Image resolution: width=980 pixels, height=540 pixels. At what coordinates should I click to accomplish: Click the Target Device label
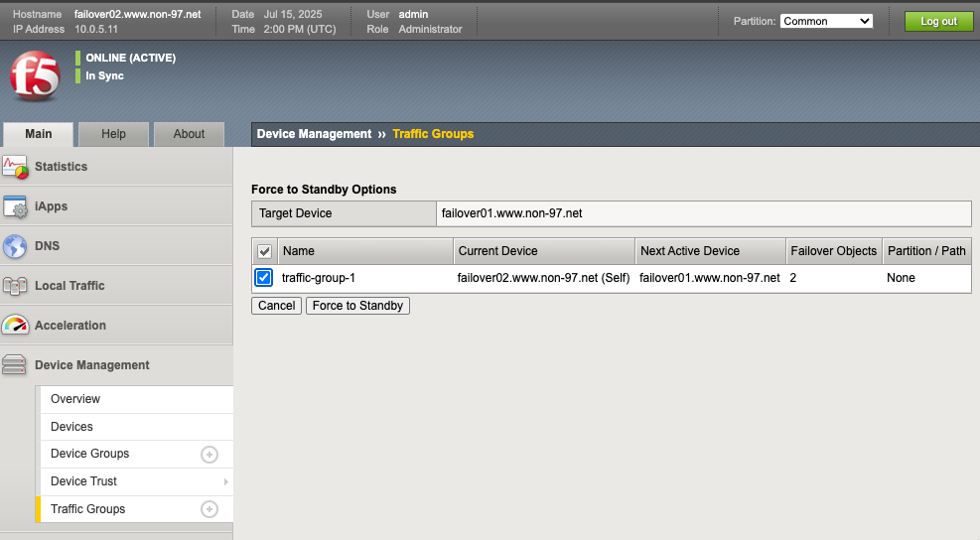click(x=295, y=213)
